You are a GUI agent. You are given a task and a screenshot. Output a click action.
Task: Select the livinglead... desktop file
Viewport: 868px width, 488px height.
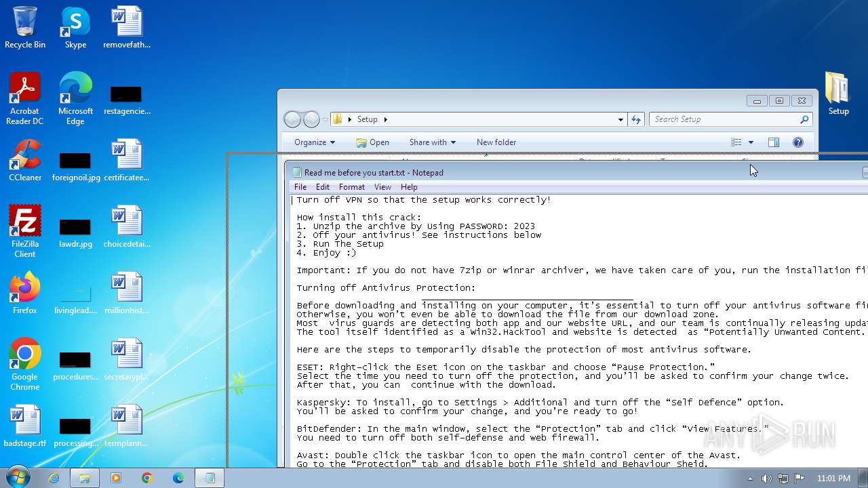click(75, 299)
